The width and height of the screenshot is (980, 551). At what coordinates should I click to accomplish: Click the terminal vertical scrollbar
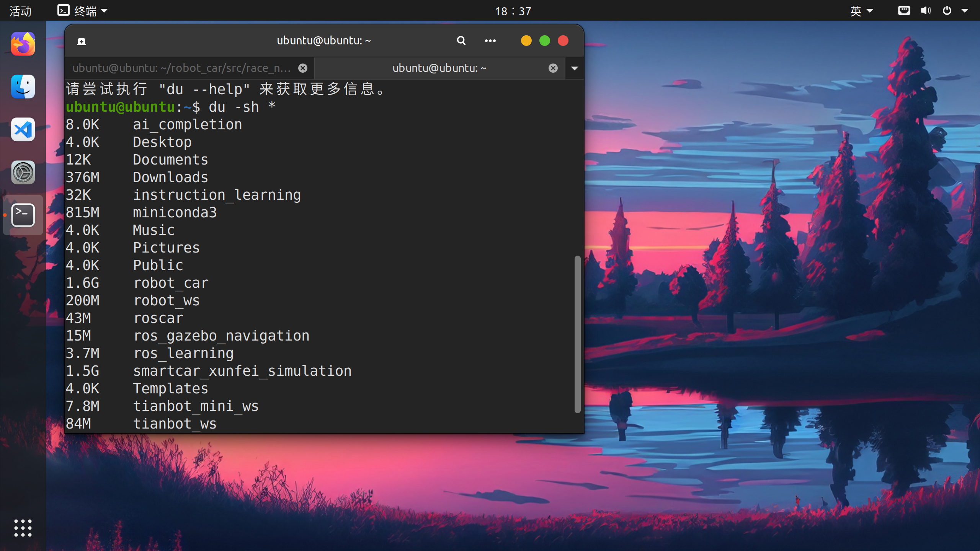coord(577,334)
